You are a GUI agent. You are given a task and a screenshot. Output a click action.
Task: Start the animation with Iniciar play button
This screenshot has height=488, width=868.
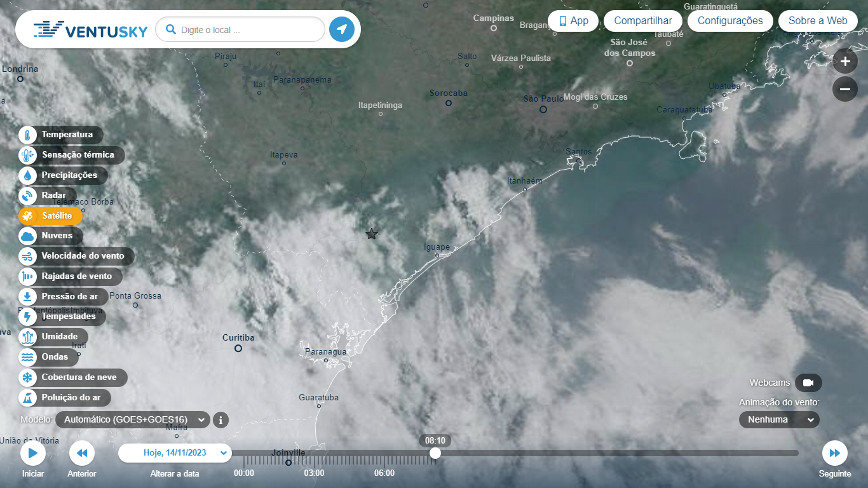pyautogui.click(x=33, y=453)
